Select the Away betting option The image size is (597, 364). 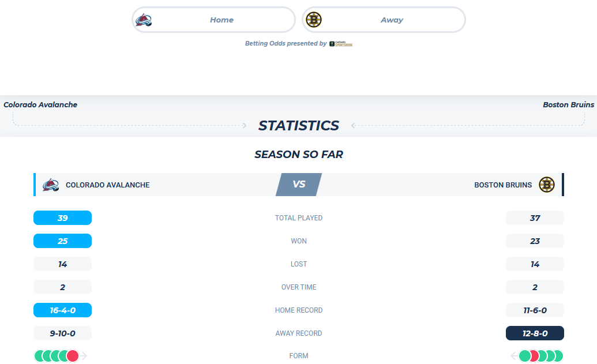pos(384,20)
